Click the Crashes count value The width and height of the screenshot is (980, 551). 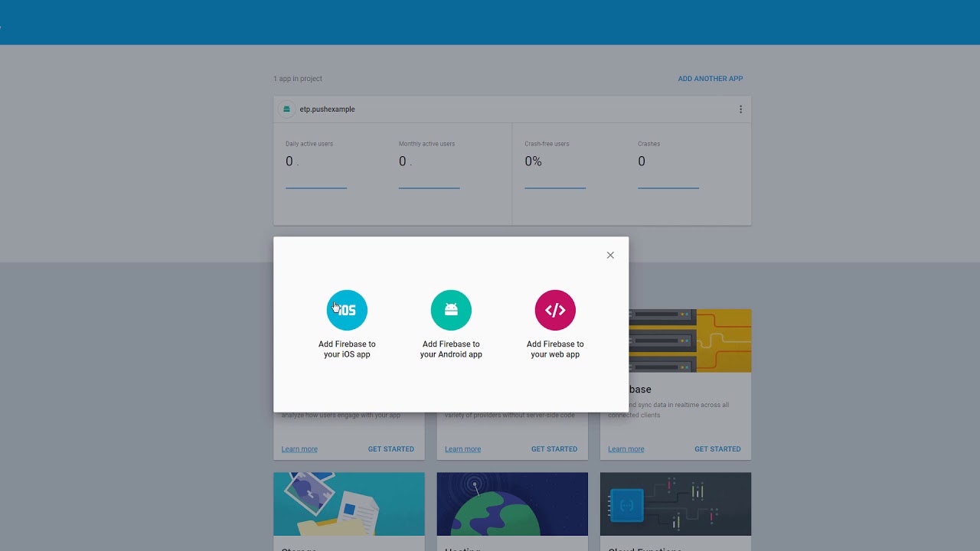pos(642,161)
